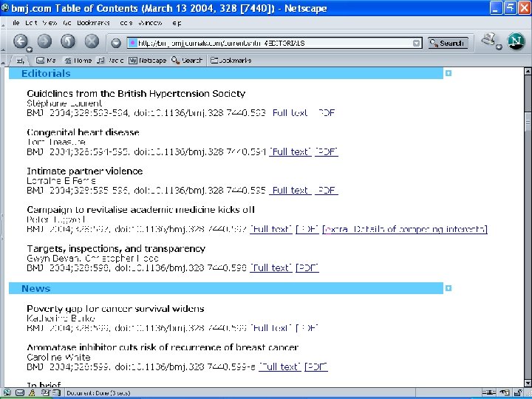The width and height of the screenshot is (532, 399).
Task: Open the Bookmarks folder on the personal toolbar
Action: (x=231, y=61)
